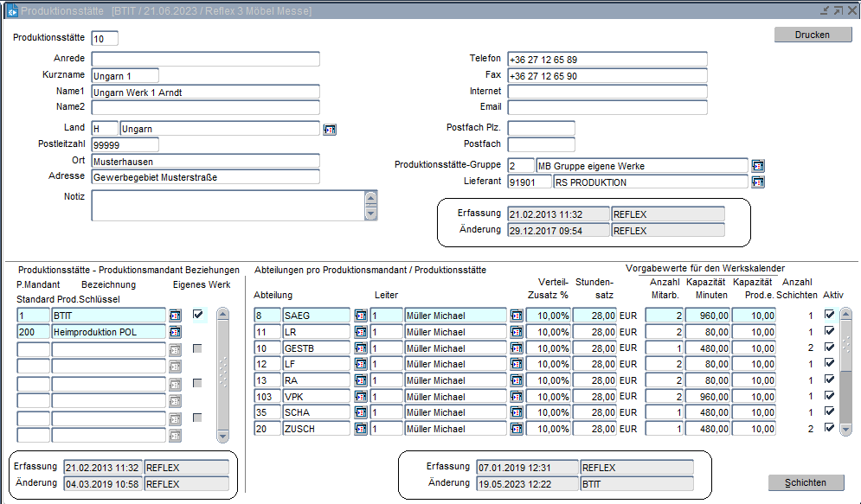Click lookup icon beside Lieferant RS PRODUKTION
Screen dimensions: 861x504
(758, 182)
